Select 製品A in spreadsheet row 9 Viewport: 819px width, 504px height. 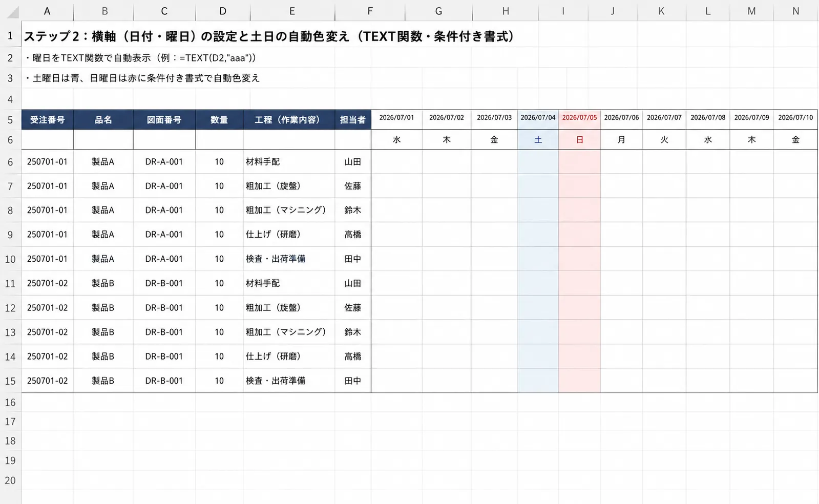pyautogui.click(x=103, y=235)
